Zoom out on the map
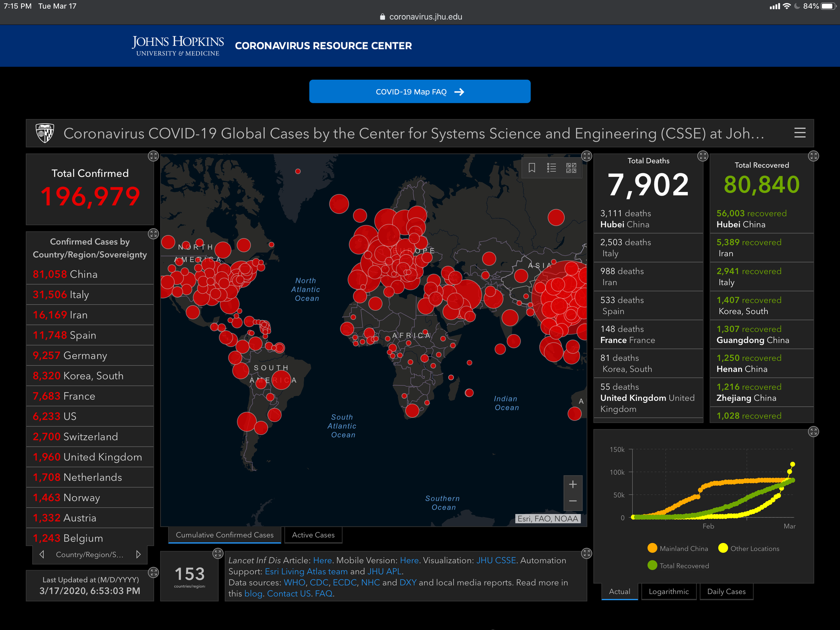 (573, 501)
